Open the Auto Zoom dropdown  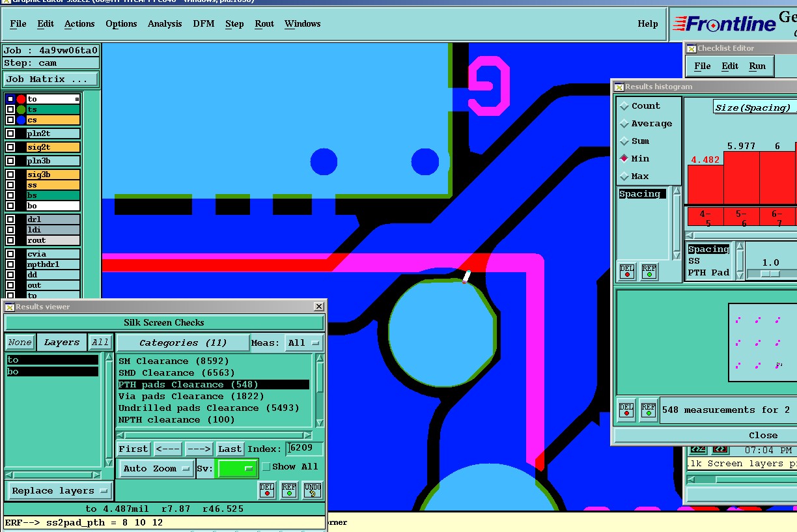(156, 468)
